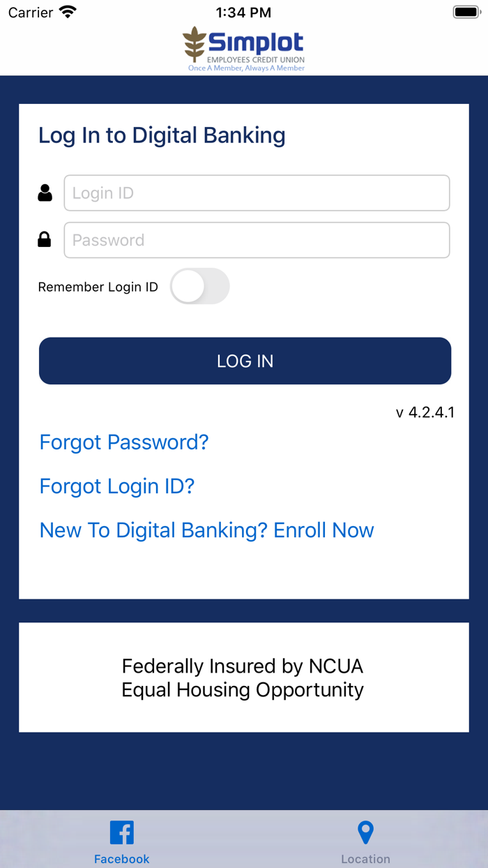Open the Location tab
This screenshot has width=488, height=868.
[x=365, y=841]
